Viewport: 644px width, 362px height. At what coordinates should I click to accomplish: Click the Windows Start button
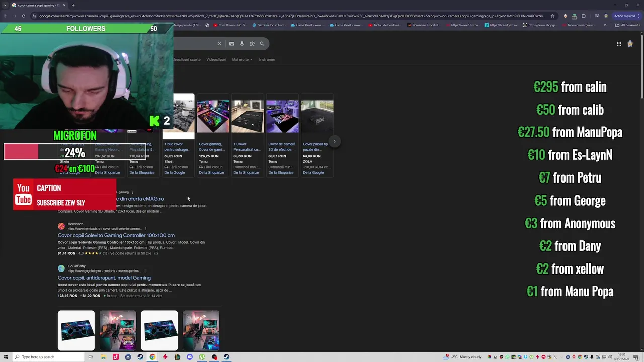point(6,357)
